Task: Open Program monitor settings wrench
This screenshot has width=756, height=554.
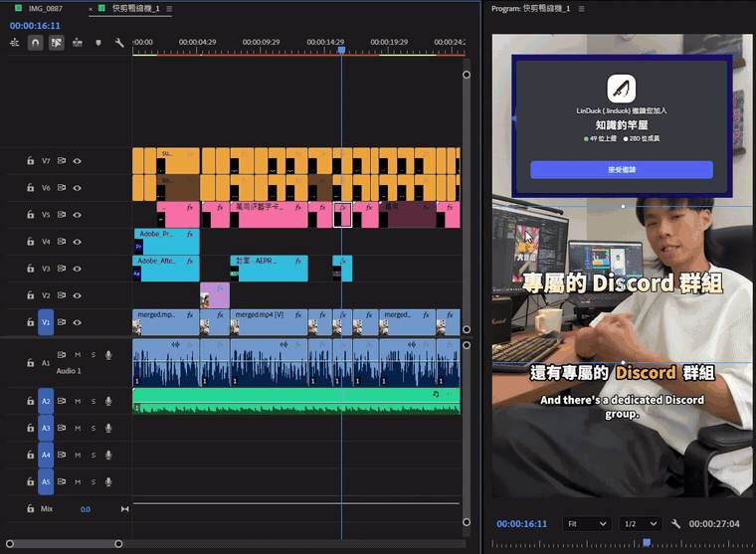Action: point(675,523)
